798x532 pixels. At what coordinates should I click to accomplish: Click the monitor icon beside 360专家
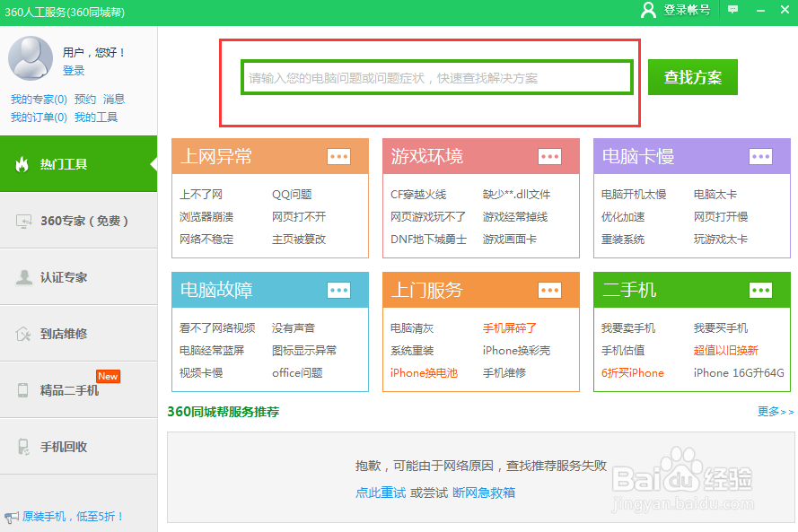tap(23, 221)
